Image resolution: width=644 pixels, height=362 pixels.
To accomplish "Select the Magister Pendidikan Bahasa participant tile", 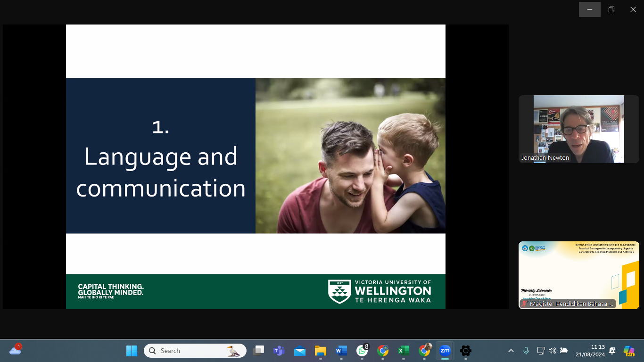I will point(578,275).
